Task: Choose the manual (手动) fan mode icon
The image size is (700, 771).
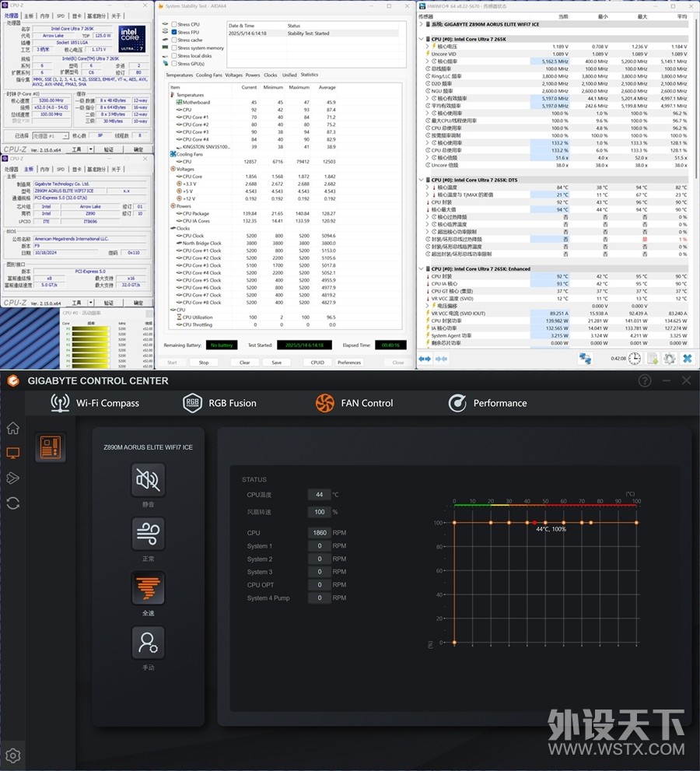Action: (148, 643)
